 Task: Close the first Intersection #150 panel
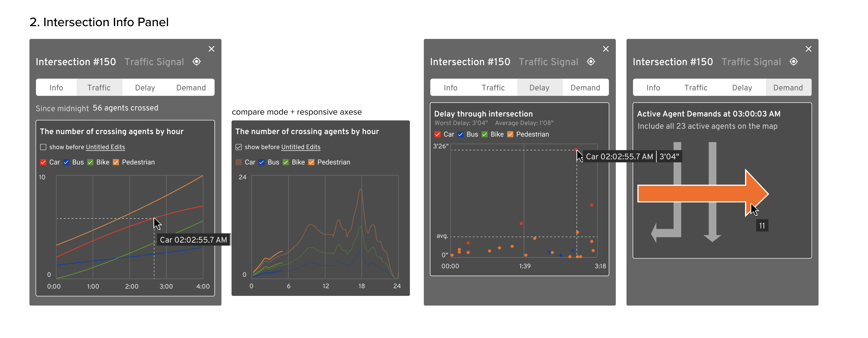click(211, 49)
